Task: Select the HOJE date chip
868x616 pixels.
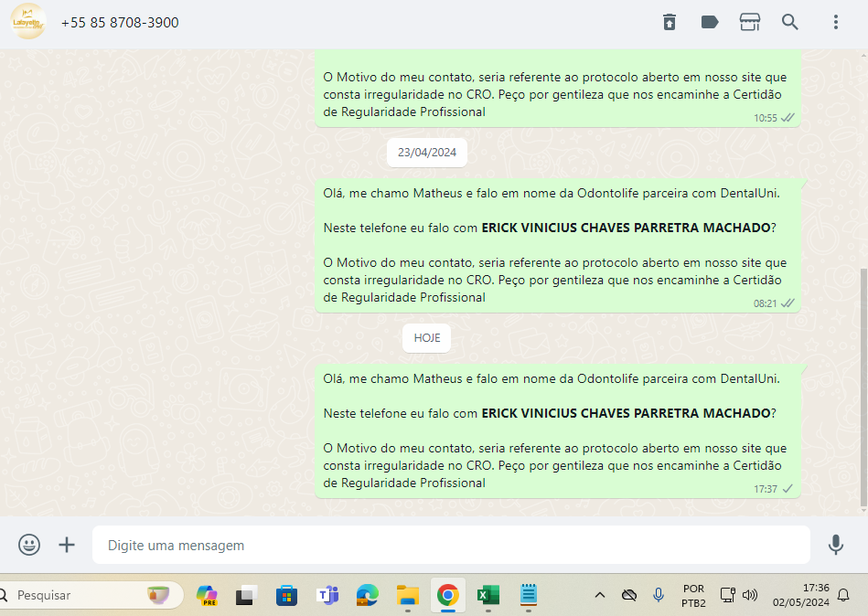Action: coord(427,338)
